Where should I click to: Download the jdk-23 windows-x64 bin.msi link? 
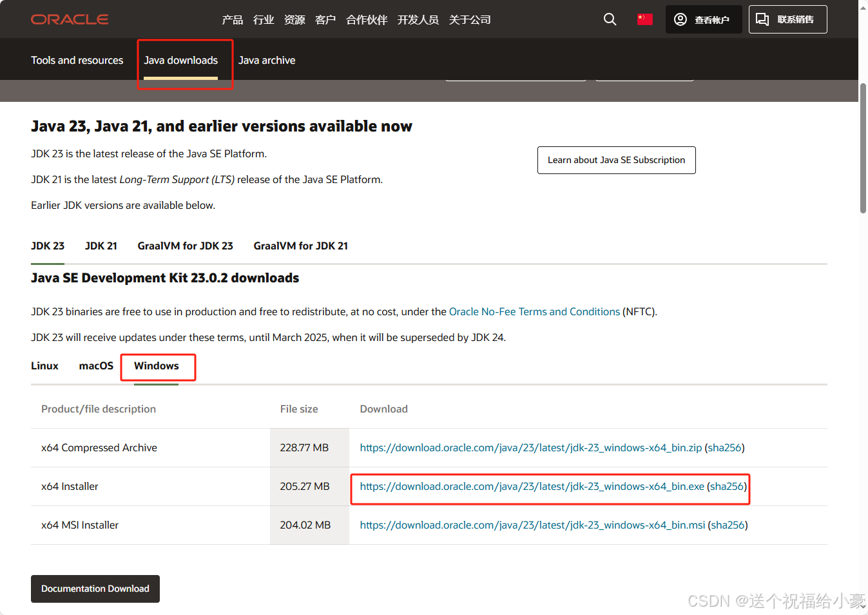(532, 525)
